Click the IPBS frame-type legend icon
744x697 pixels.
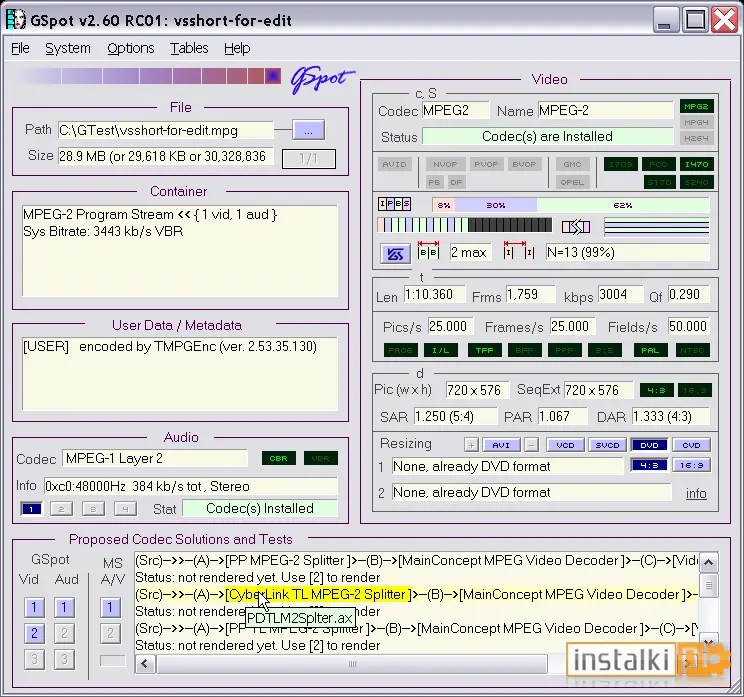coord(394,204)
